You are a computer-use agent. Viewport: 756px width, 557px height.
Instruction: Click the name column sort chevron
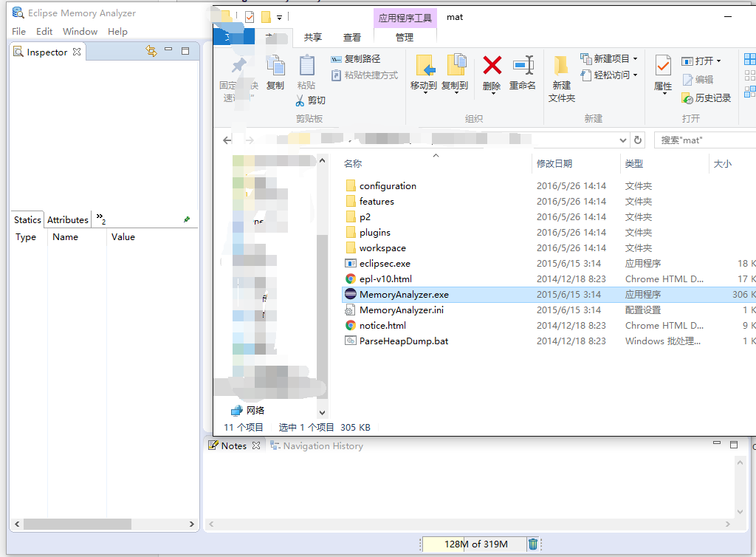436,155
